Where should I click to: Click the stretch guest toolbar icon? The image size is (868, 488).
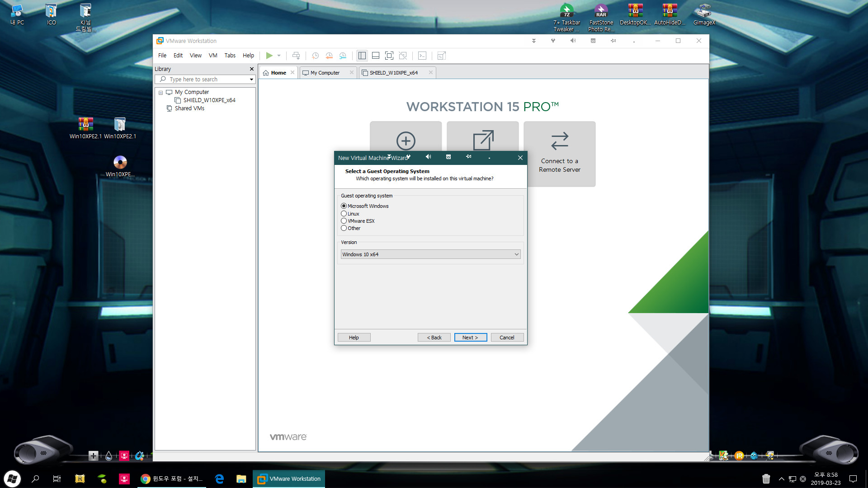(442, 56)
